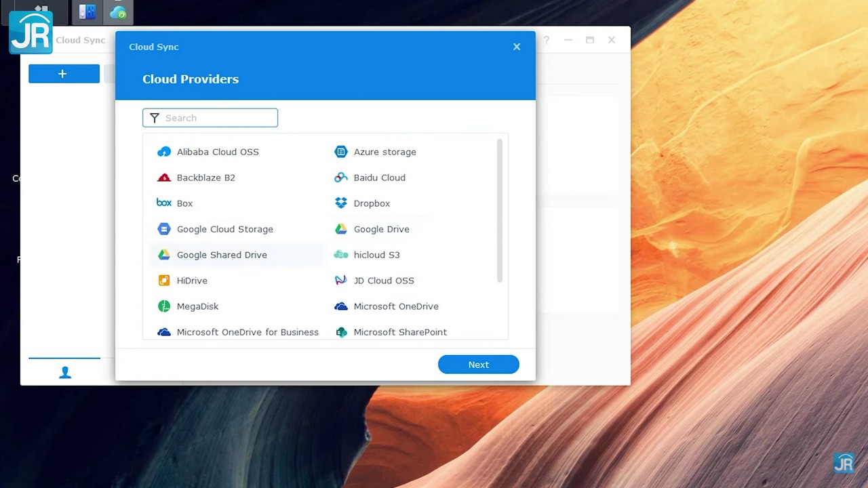Focus the provider Search field

pyautogui.click(x=217, y=118)
